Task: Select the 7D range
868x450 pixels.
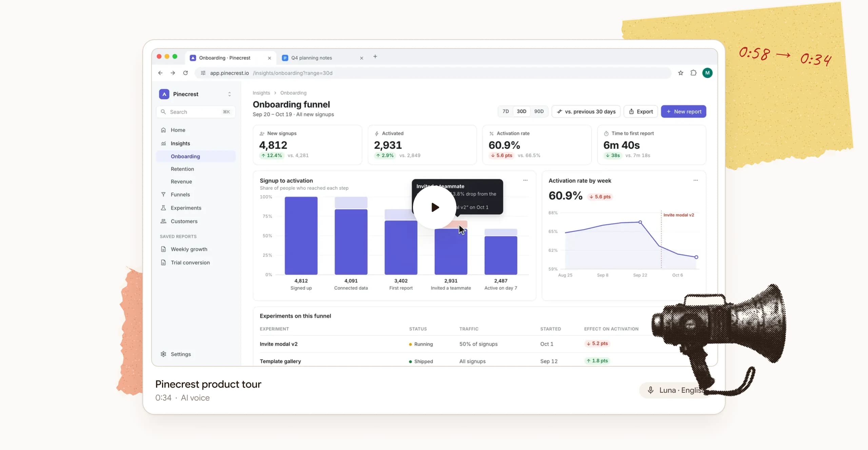Action: (x=506, y=111)
